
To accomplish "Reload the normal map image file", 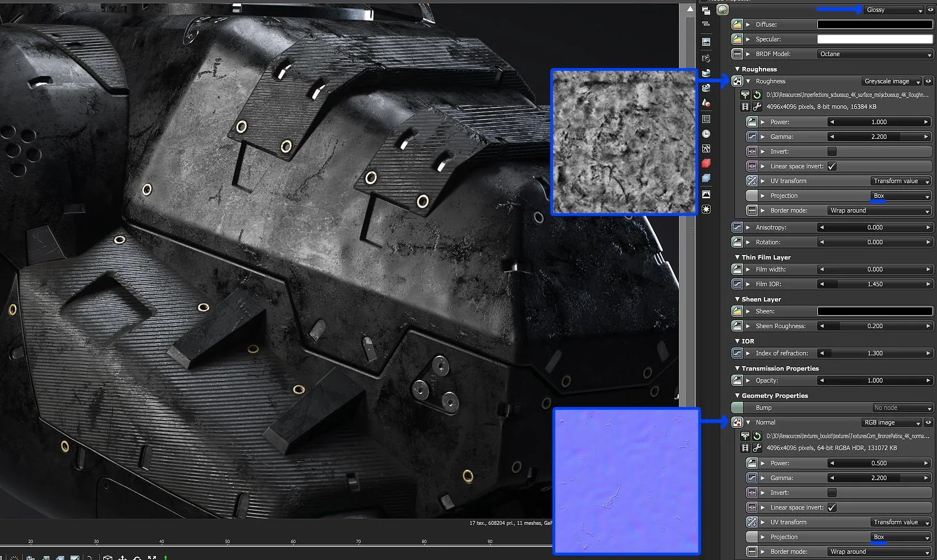I will [757, 436].
